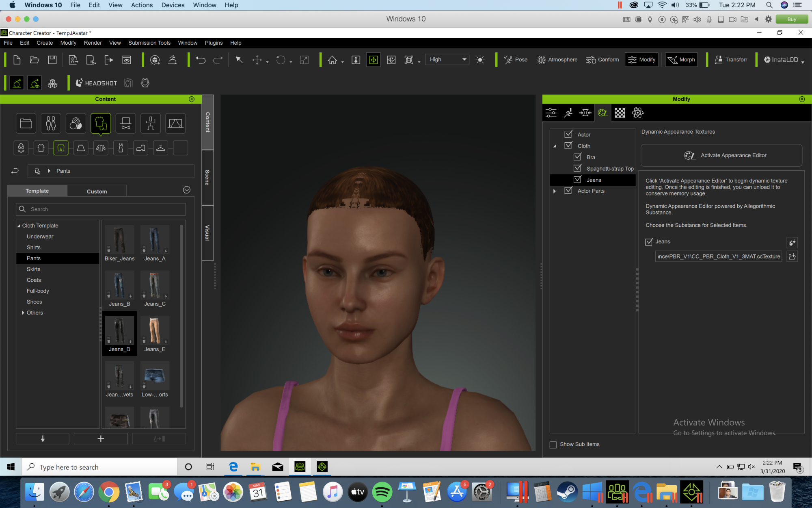Open the Actor category icon in Content

tap(51, 123)
